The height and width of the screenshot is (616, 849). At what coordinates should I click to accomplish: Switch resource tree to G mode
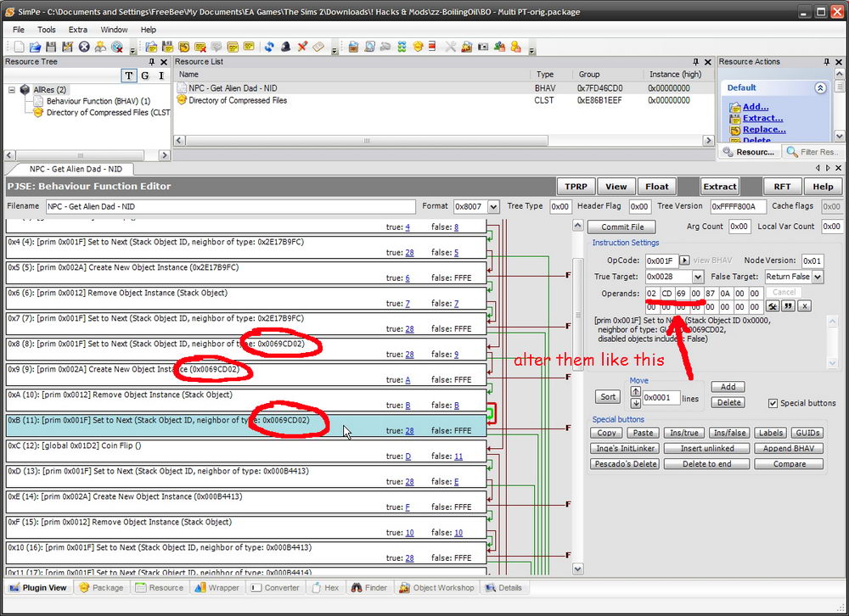pyautogui.click(x=144, y=76)
